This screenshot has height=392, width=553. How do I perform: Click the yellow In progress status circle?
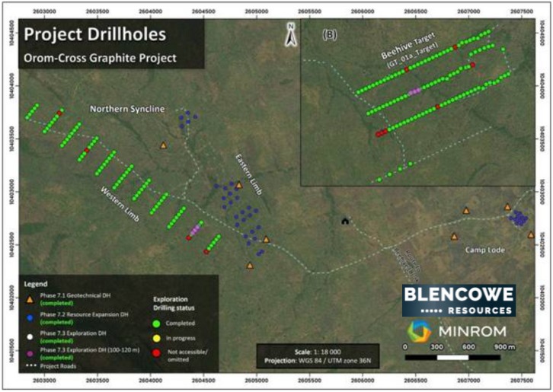[x=157, y=339]
